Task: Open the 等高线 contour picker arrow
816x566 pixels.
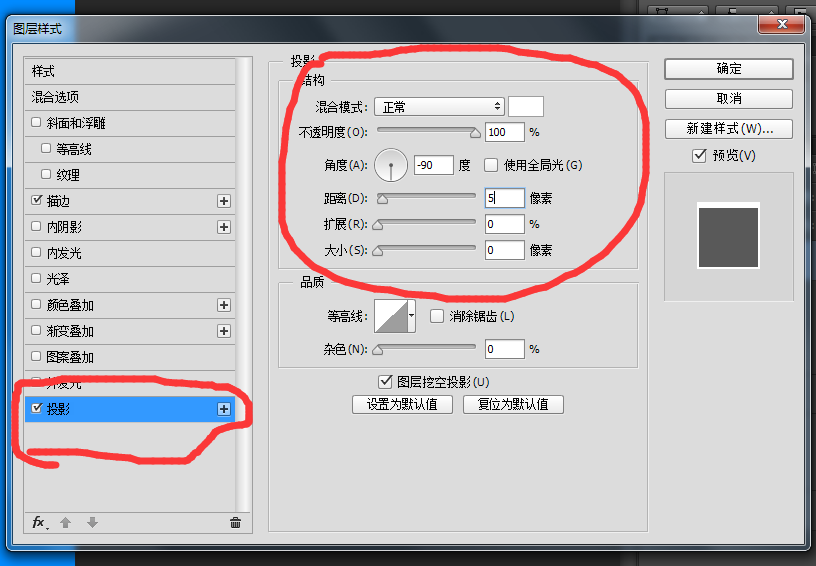Action: [x=412, y=316]
